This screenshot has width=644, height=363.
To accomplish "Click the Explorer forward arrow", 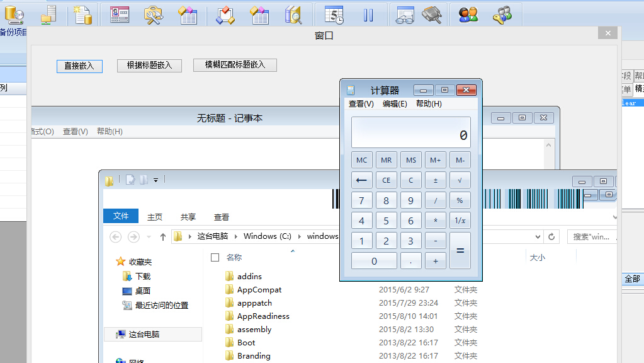I will coord(133,237).
